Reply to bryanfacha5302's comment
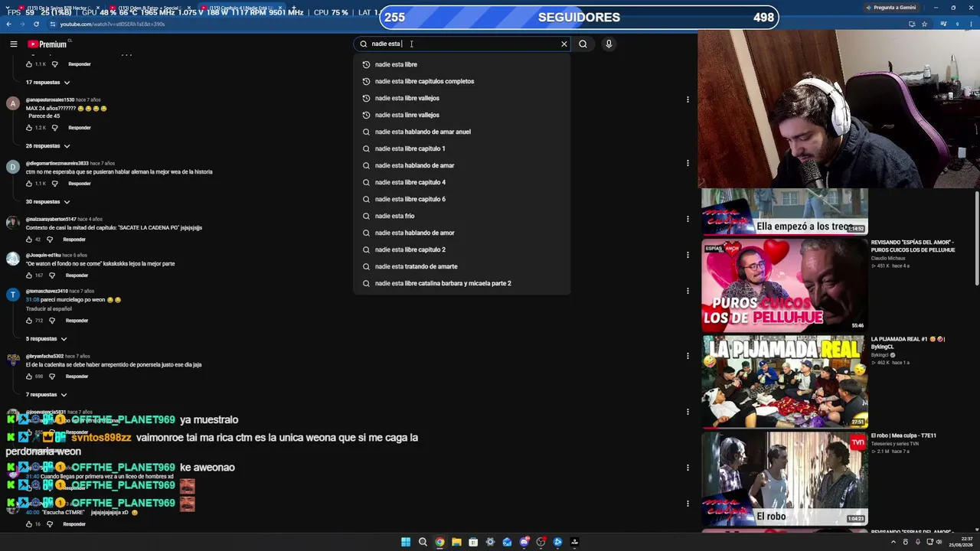This screenshot has height=551, width=980. (77, 377)
